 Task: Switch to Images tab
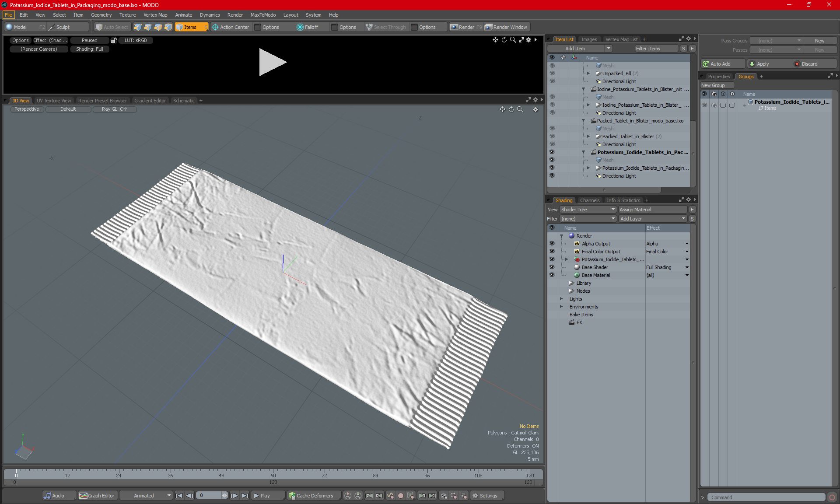pos(589,39)
